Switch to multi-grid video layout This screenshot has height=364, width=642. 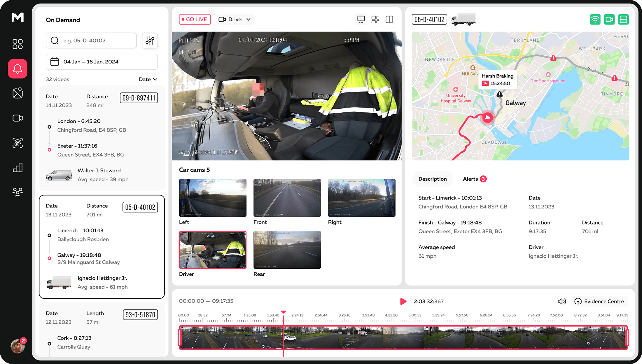375,19
